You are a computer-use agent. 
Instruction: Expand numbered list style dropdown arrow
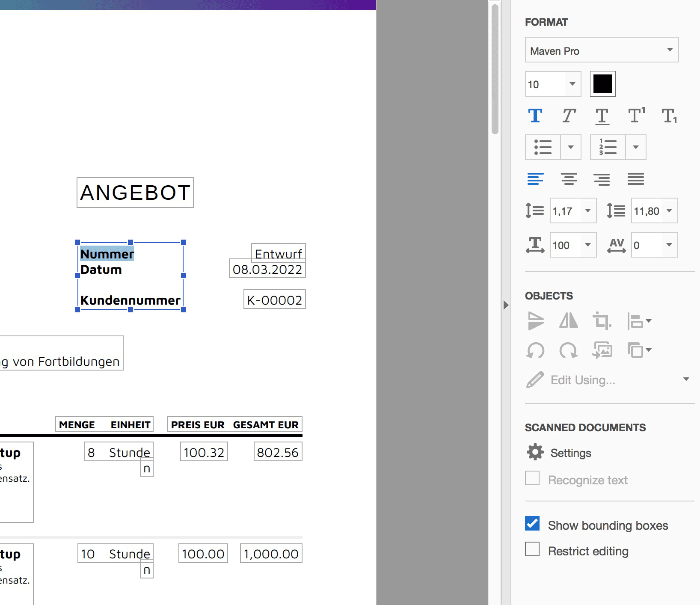(636, 147)
